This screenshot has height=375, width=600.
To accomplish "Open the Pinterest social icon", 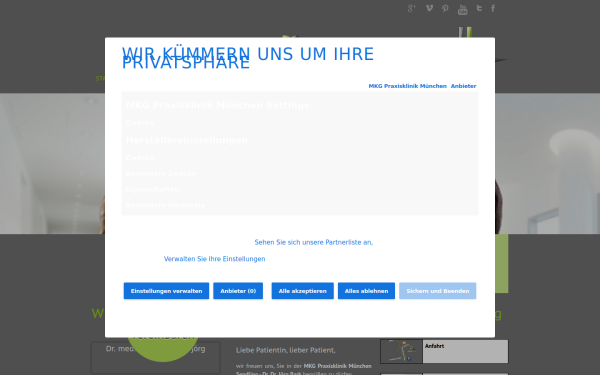I will tap(445, 8).
